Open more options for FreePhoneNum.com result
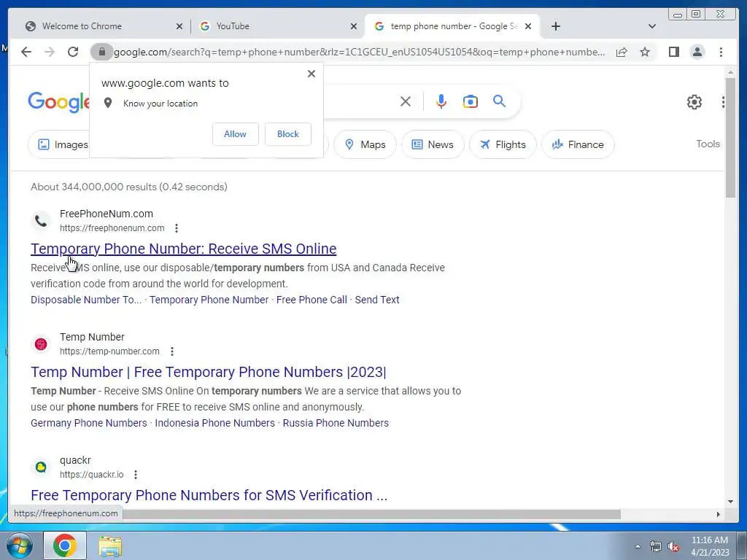747x560 pixels. (x=177, y=228)
